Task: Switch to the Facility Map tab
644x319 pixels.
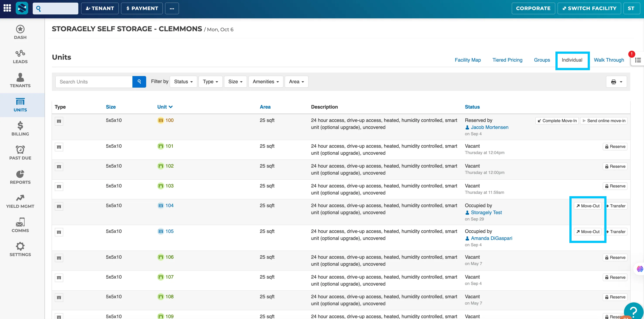Action: [468, 60]
